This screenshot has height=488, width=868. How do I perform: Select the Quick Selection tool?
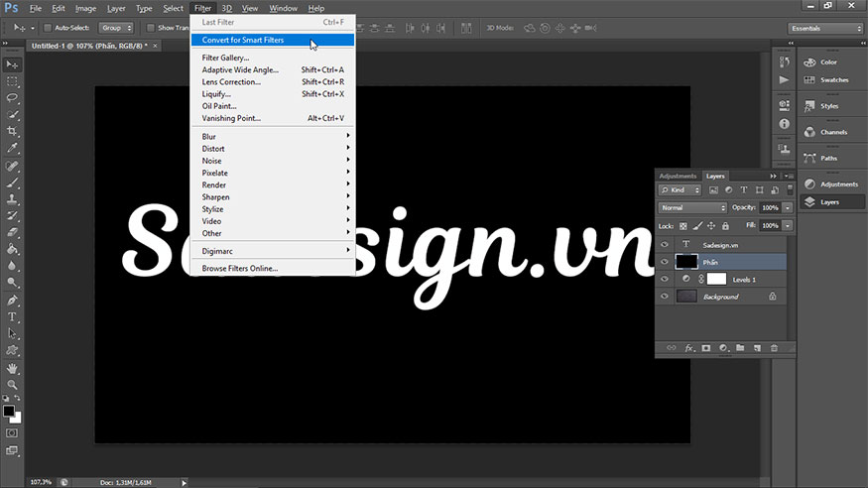(x=12, y=114)
